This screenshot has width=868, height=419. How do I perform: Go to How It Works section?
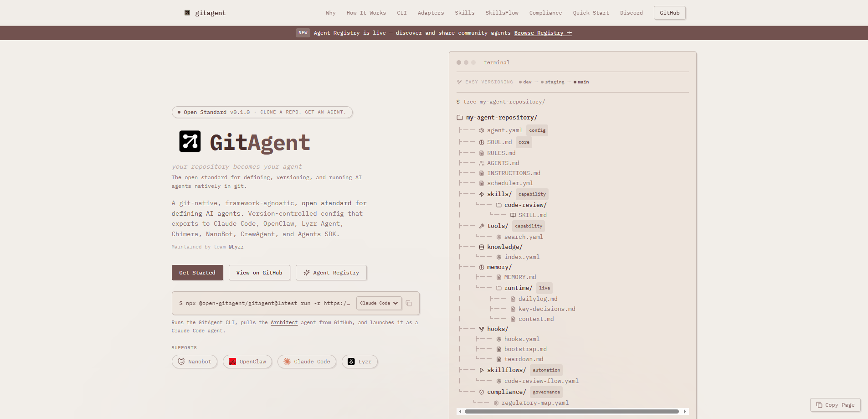point(366,13)
